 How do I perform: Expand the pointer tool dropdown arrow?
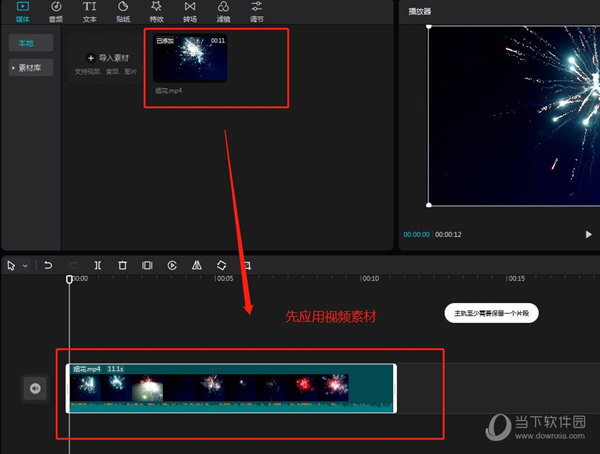pos(25,266)
